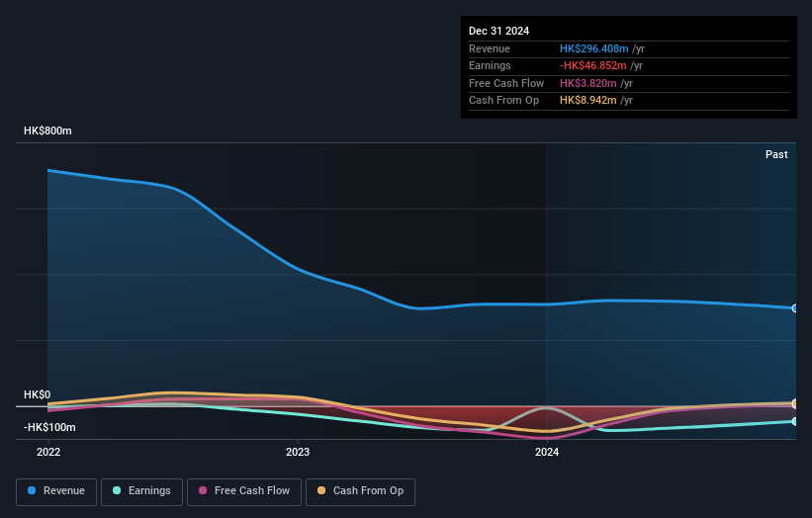The height and width of the screenshot is (518, 812).
Task: Toggle the Revenue legend series
Action: (x=56, y=491)
